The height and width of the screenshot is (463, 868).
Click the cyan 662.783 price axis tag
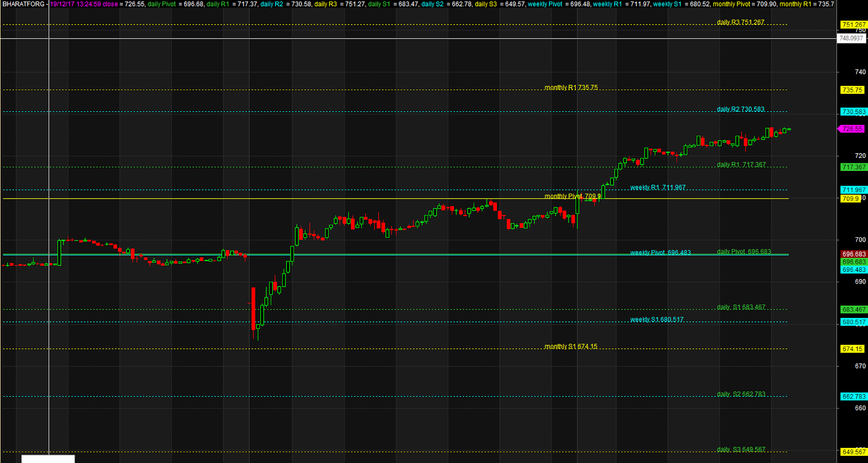pos(854,397)
